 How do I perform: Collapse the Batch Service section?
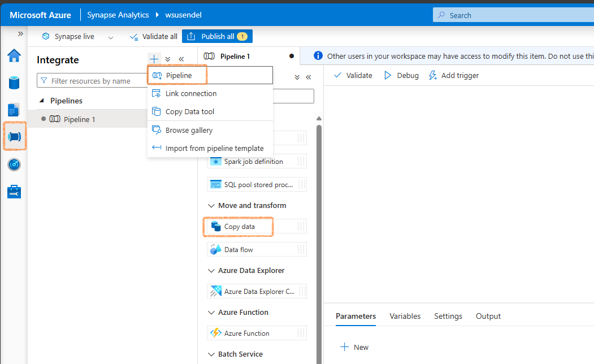(211, 354)
